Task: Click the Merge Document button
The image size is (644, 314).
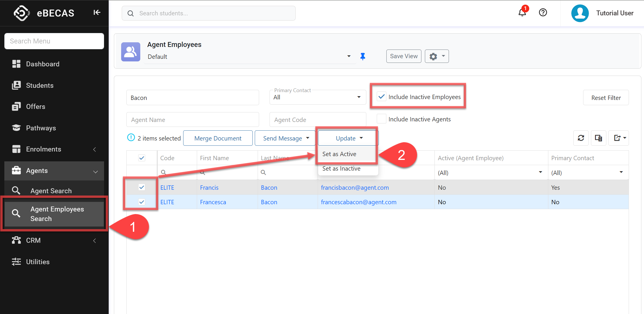Action: [218, 138]
